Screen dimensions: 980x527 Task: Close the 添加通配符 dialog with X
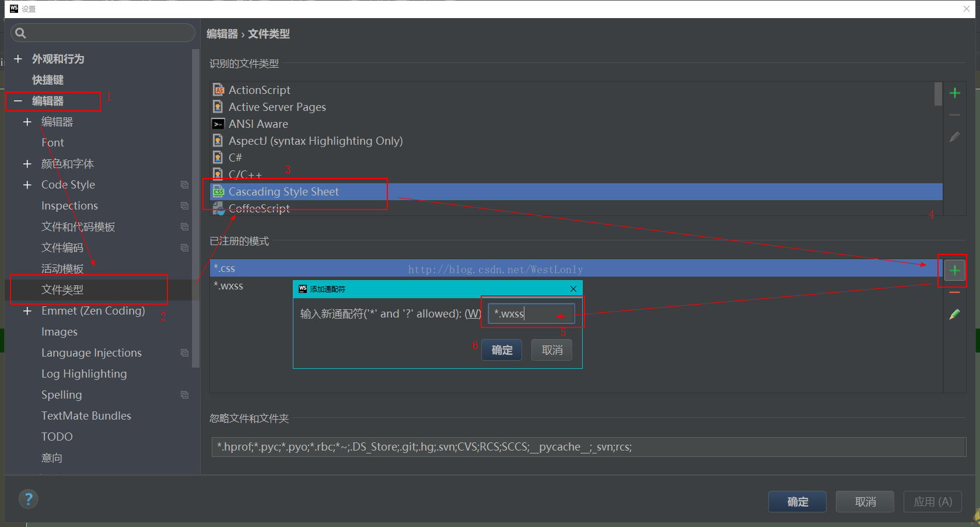tap(573, 289)
